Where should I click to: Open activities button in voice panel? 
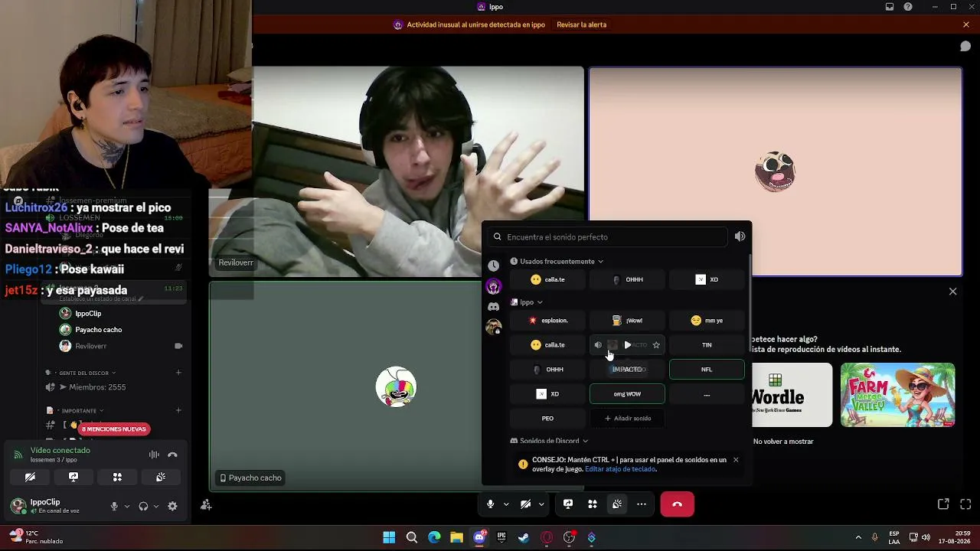click(x=117, y=477)
